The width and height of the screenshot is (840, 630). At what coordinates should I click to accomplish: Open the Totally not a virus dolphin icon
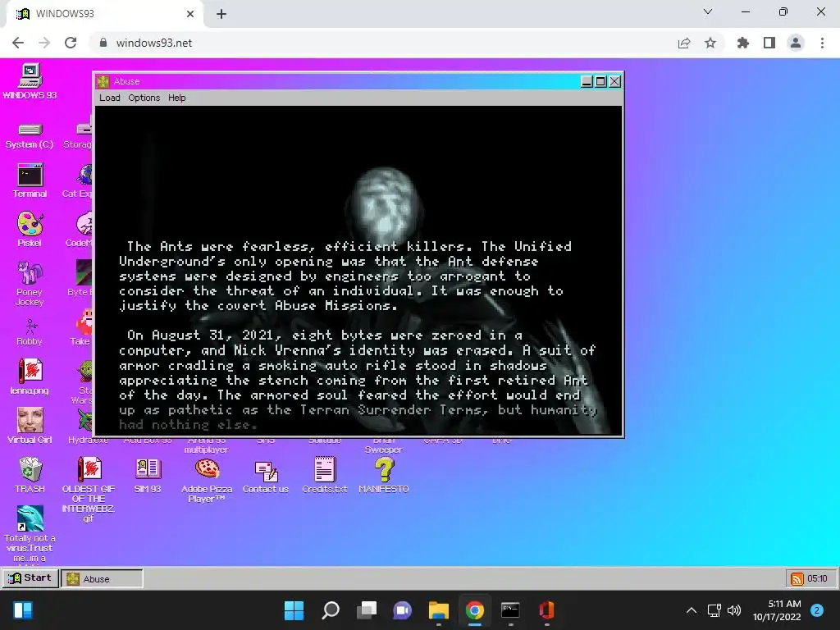click(30, 533)
